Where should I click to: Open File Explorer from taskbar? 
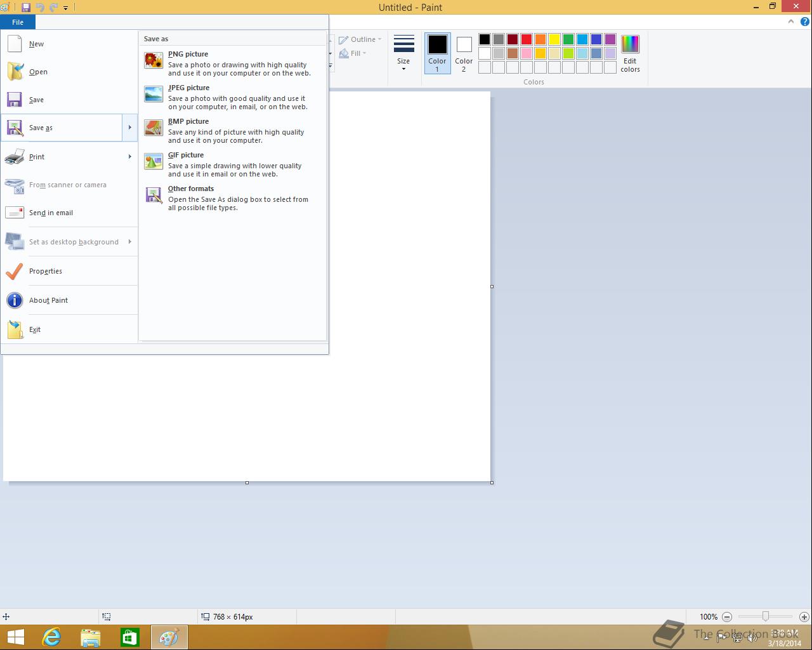coord(90,637)
